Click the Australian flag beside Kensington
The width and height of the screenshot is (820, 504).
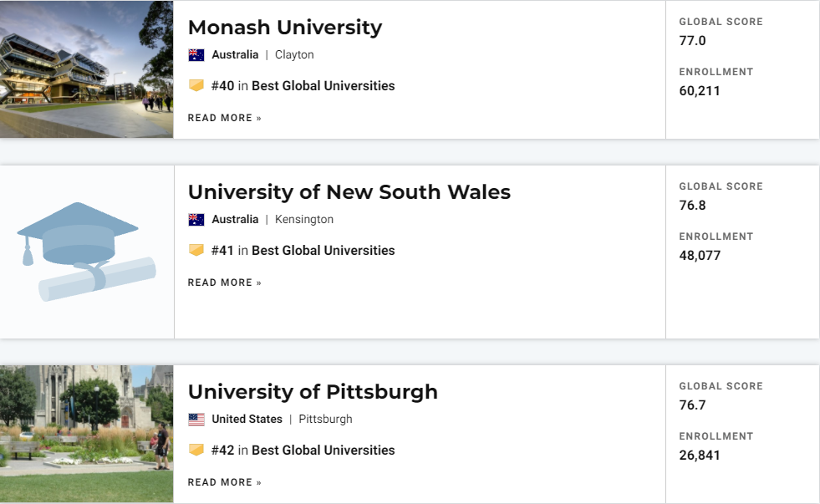196,220
